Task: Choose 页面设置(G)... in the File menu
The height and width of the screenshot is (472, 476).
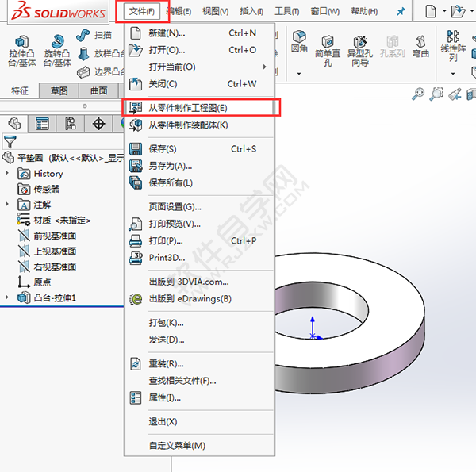Action: 199,207
